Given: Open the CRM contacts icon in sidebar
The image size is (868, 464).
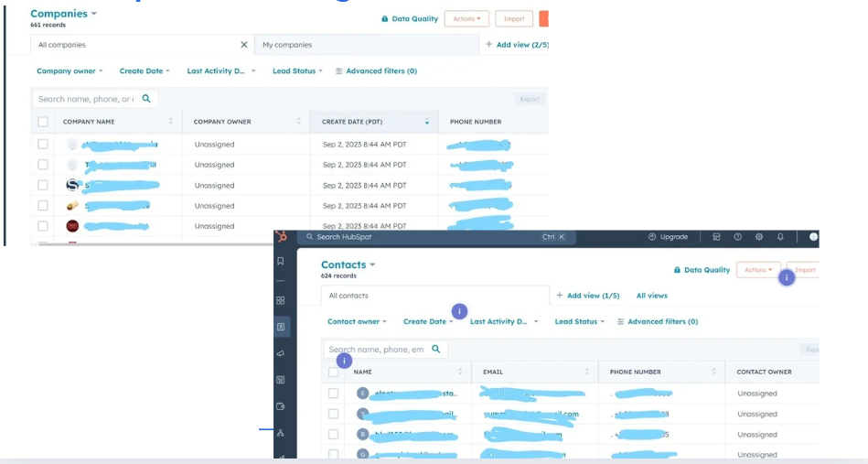Looking at the screenshot, I should [281, 327].
